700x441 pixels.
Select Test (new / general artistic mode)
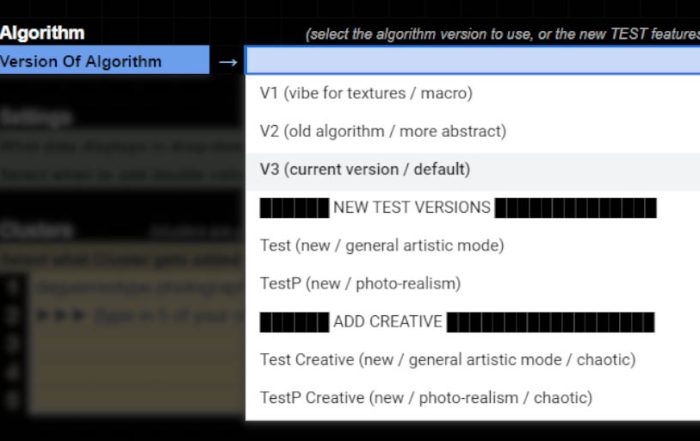click(x=472, y=245)
